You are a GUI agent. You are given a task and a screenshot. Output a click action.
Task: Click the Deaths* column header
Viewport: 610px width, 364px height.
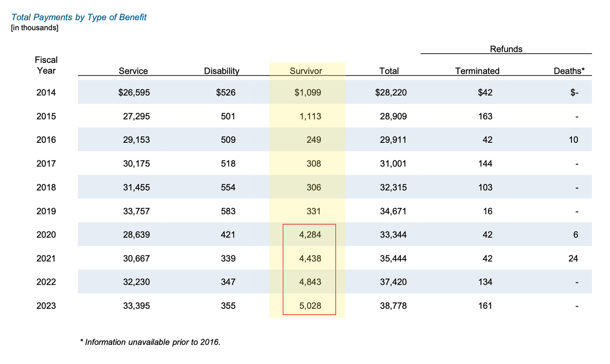pyautogui.click(x=569, y=71)
